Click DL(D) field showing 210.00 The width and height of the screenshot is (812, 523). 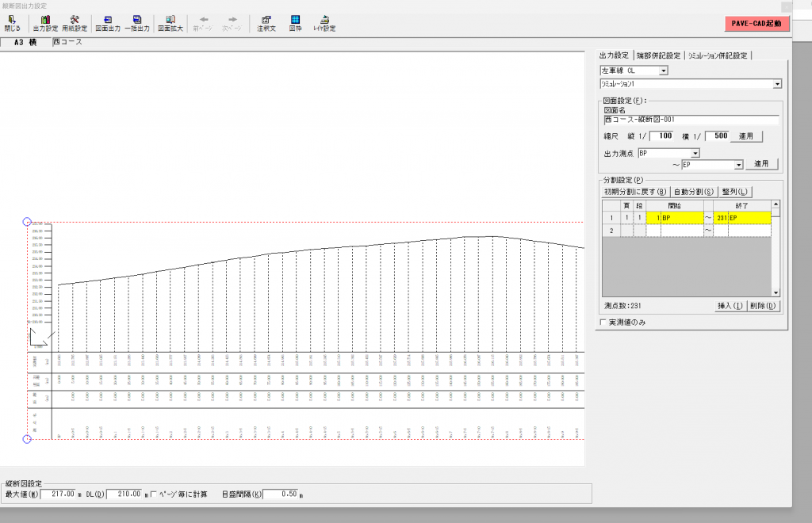pyautogui.click(x=124, y=494)
